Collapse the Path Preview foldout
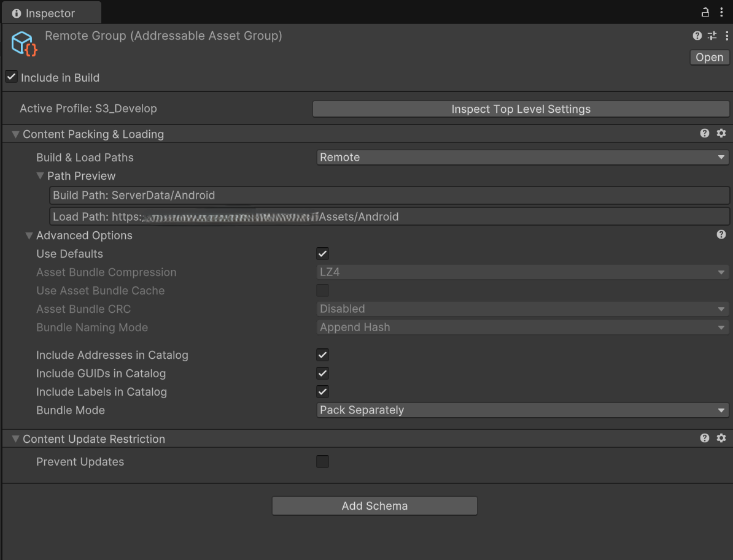733x560 pixels. click(40, 175)
